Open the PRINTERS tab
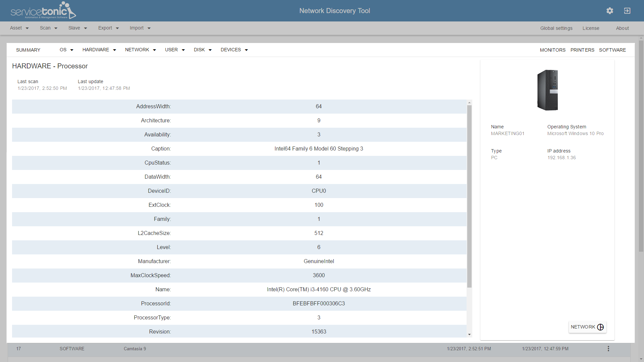 [x=582, y=50]
